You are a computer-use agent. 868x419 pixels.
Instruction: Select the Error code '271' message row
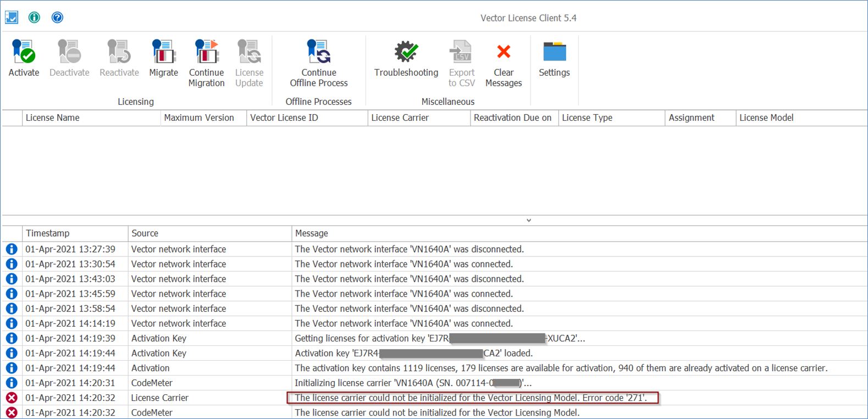pos(471,398)
